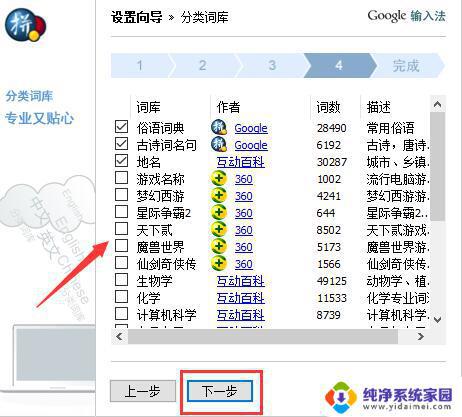Click the horizontal scrollbar thumb

pyautogui.click(x=263, y=337)
